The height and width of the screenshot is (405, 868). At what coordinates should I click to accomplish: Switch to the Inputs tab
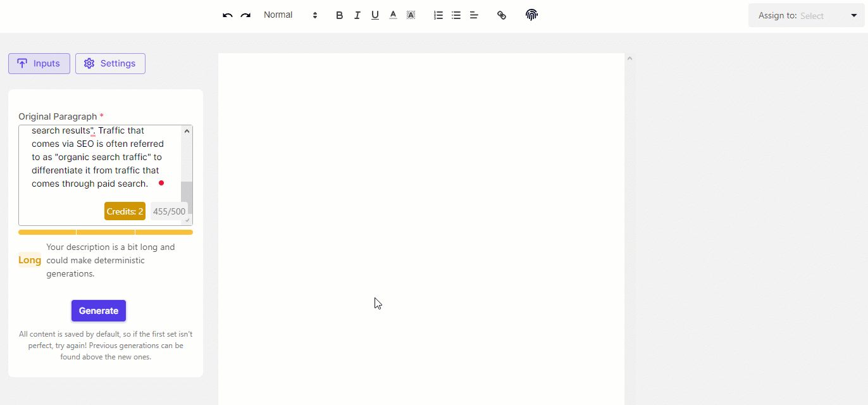point(39,63)
